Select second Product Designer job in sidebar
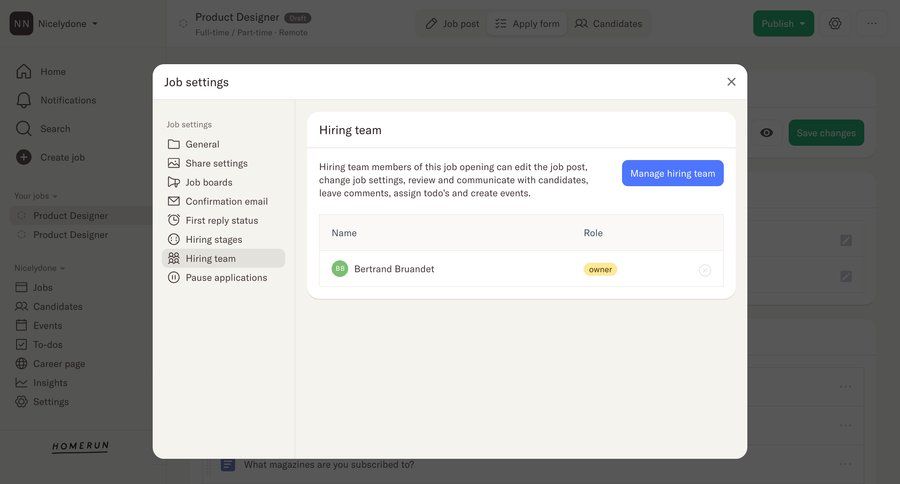This screenshot has width=900, height=484. [70, 235]
